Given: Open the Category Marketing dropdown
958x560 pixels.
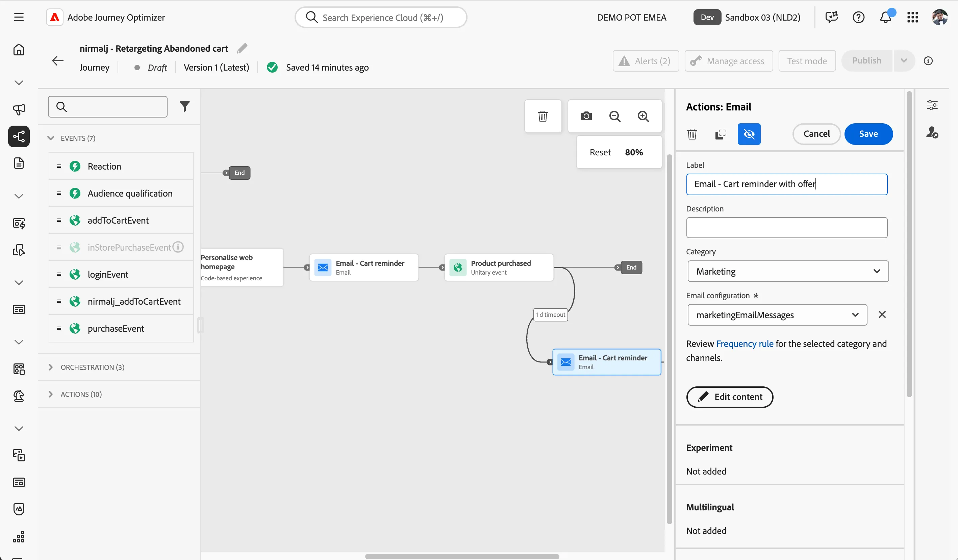Looking at the screenshot, I should pos(788,271).
